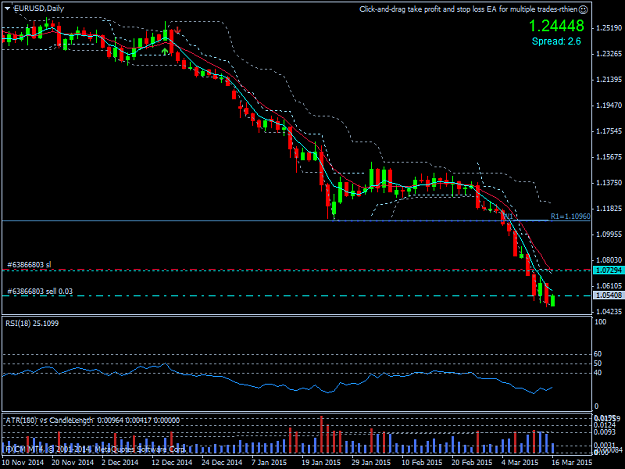This screenshot has height=469, width=625.
Task: Click the 10 Nov 2014 date label
Action: tap(23, 462)
